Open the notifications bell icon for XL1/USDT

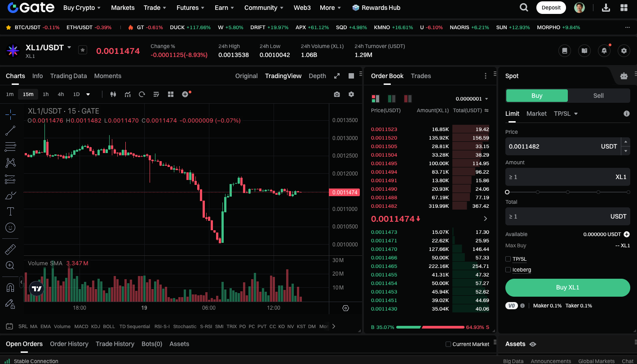point(604,51)
